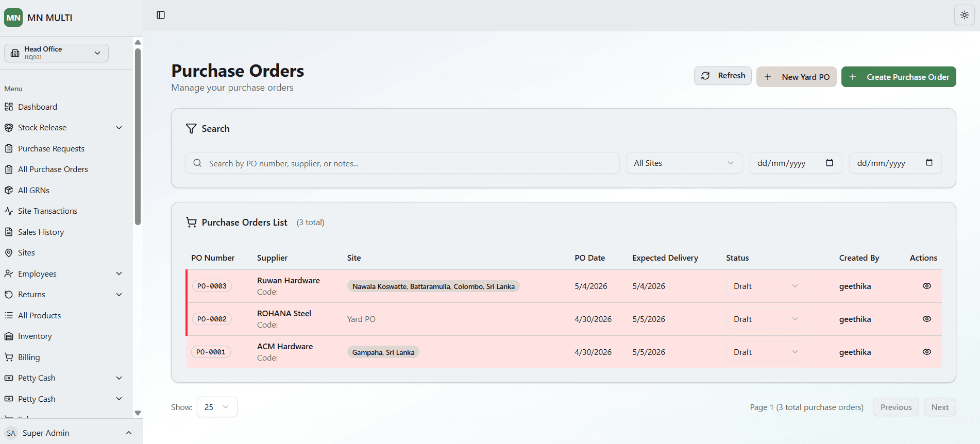Toggle the sidebar collapse icon
980x444 pixels.
coord(161,15)
